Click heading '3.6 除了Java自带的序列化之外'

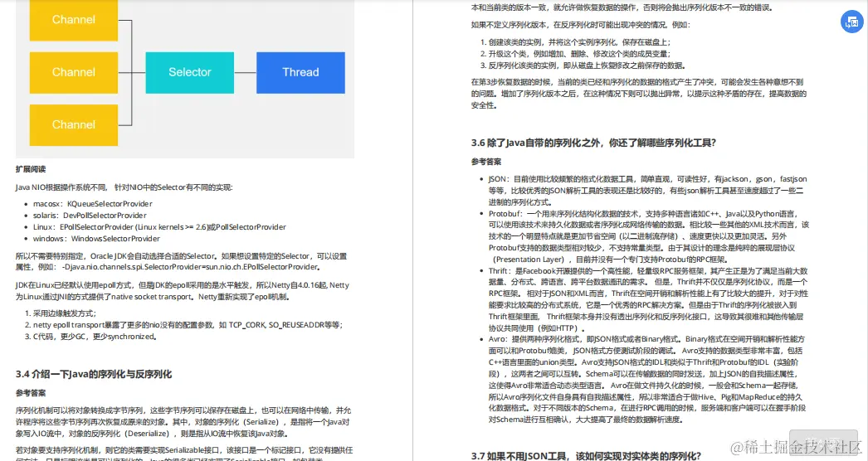593,143
